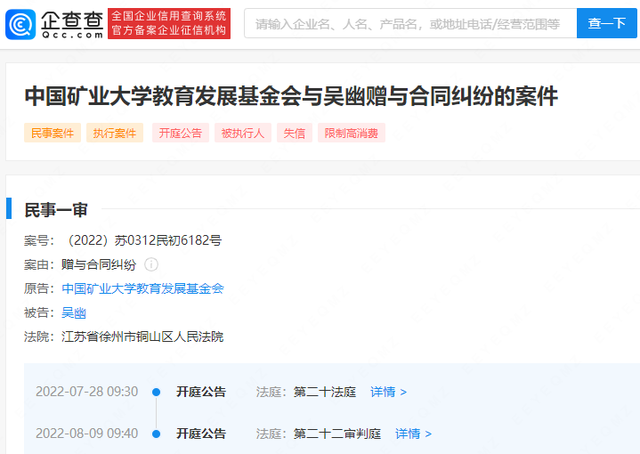Click the info icon beside 赠与合同纠纷
The height and width of the screenshot is (454, 640).
[151, 265]
